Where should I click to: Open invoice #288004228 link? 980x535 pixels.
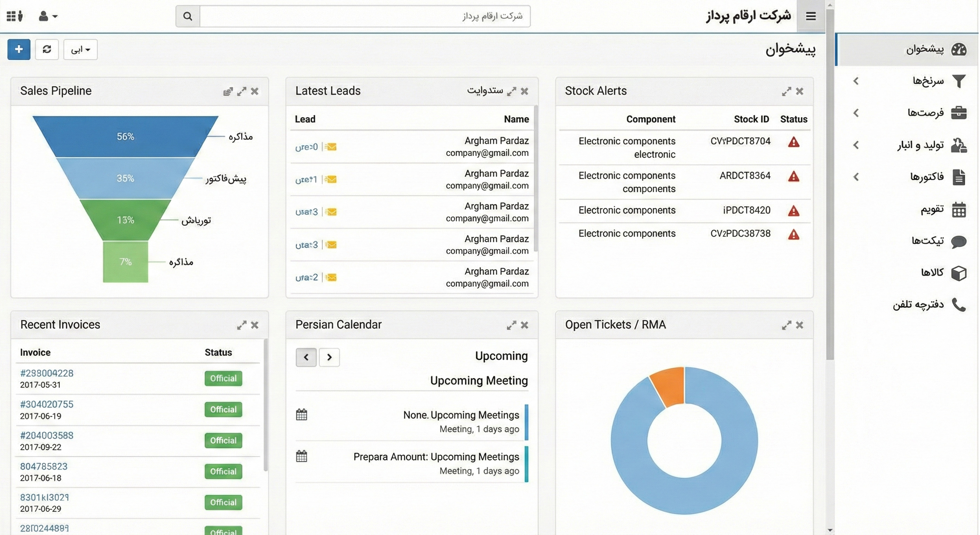[x=46, y=373]
